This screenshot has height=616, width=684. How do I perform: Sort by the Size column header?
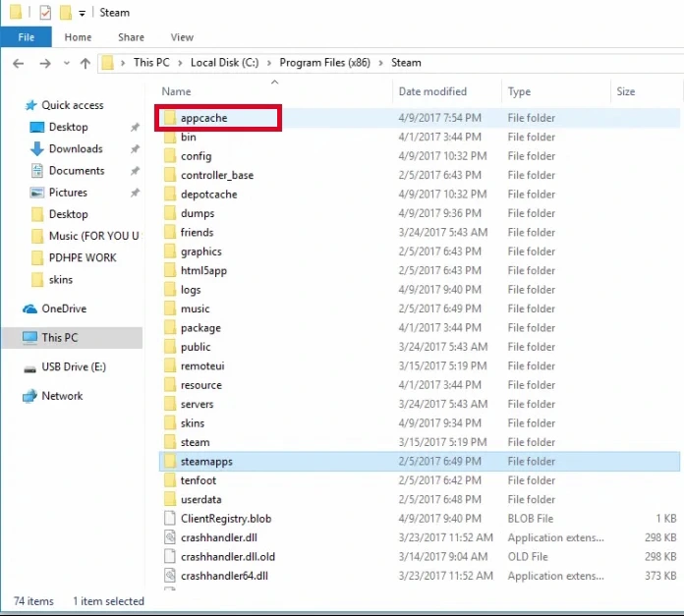click(x=626, y=91)
